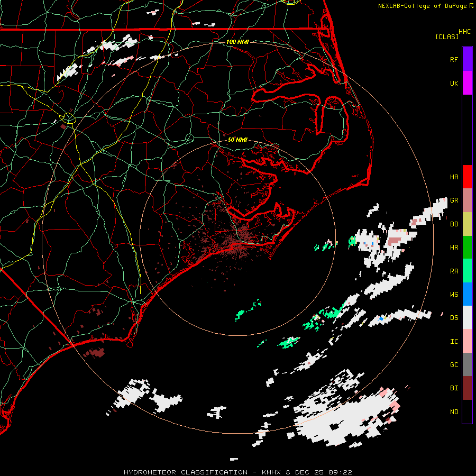Select the light pink IC legend swatch
476x476 pixels.
467,341
